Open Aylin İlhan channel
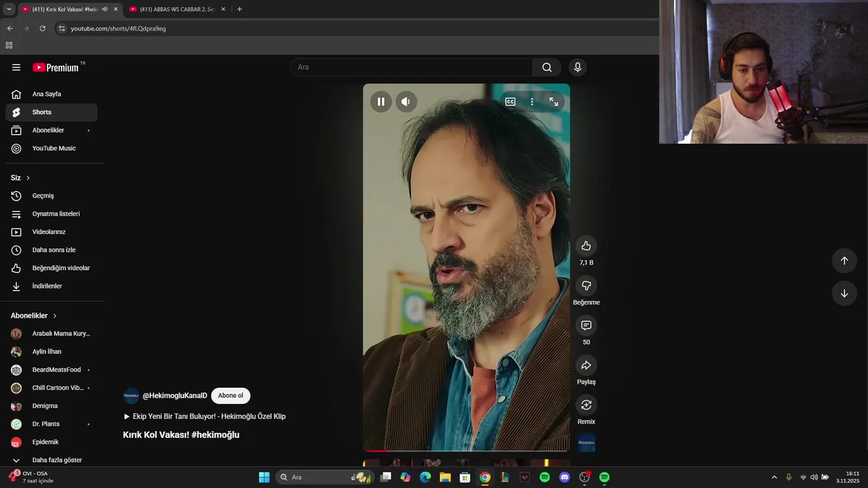 pyautogui.click(x=52, y=352)
